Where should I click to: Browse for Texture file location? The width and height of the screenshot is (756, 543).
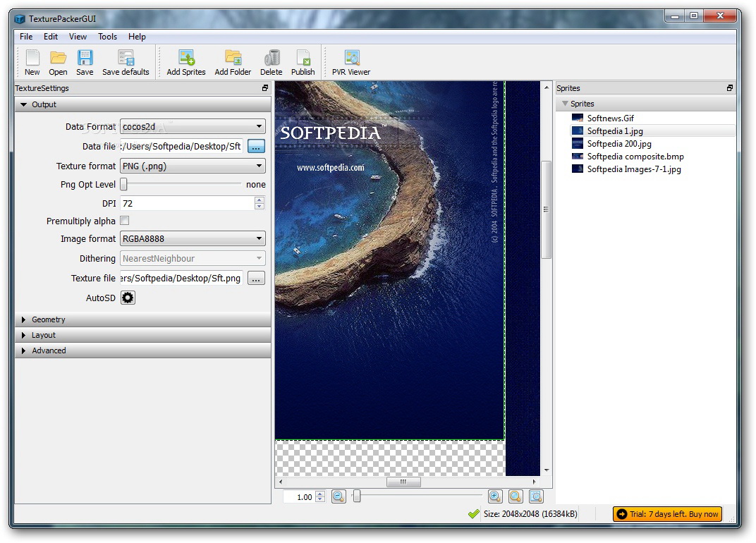point(256,279)
